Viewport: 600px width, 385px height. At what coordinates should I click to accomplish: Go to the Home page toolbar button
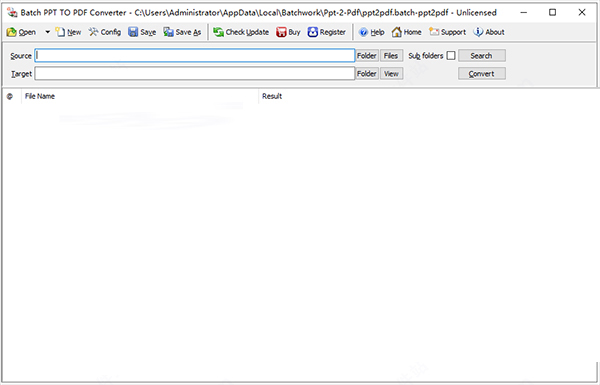click(406, 32)
